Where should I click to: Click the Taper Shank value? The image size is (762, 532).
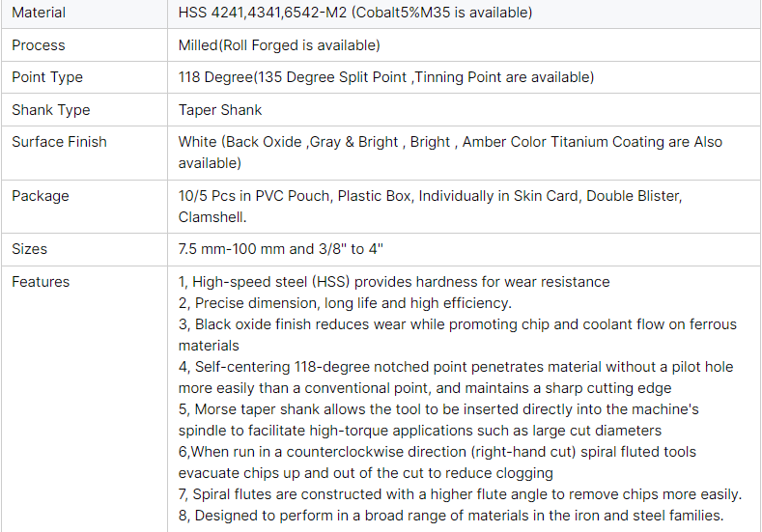(x=220, y=110)
